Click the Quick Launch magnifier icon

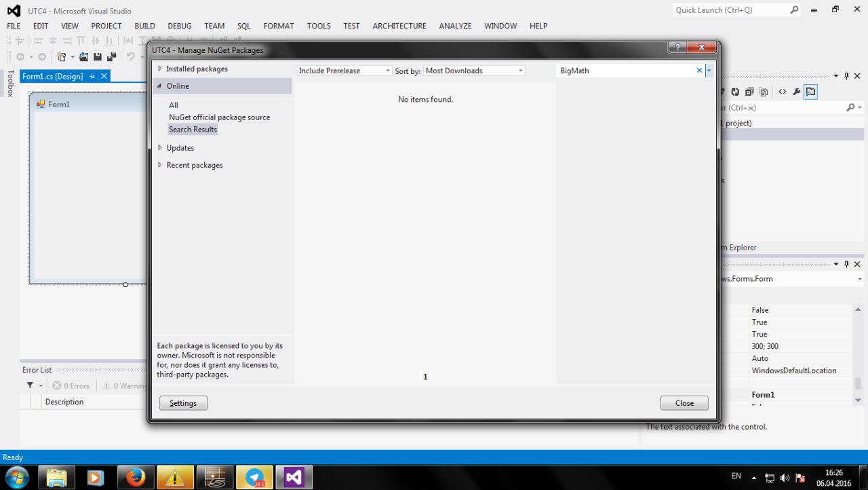pyautogui.click(x=795, y=10)
